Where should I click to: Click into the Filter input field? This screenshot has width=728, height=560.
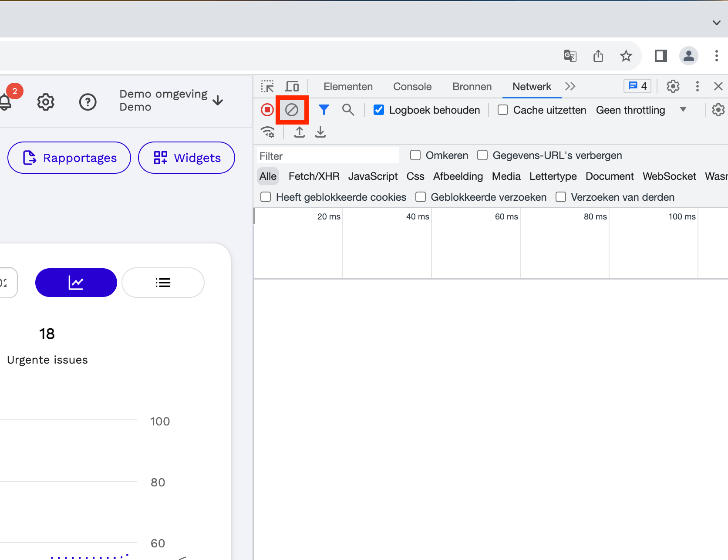tap(328, 155)
